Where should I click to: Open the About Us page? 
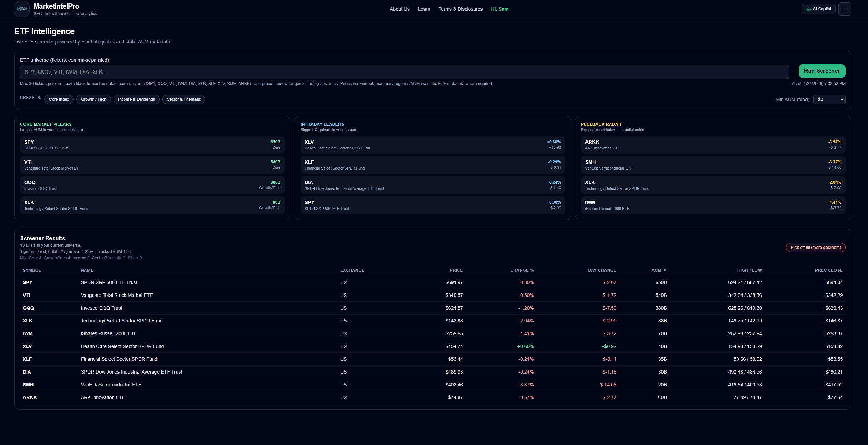tap(399, 9)
